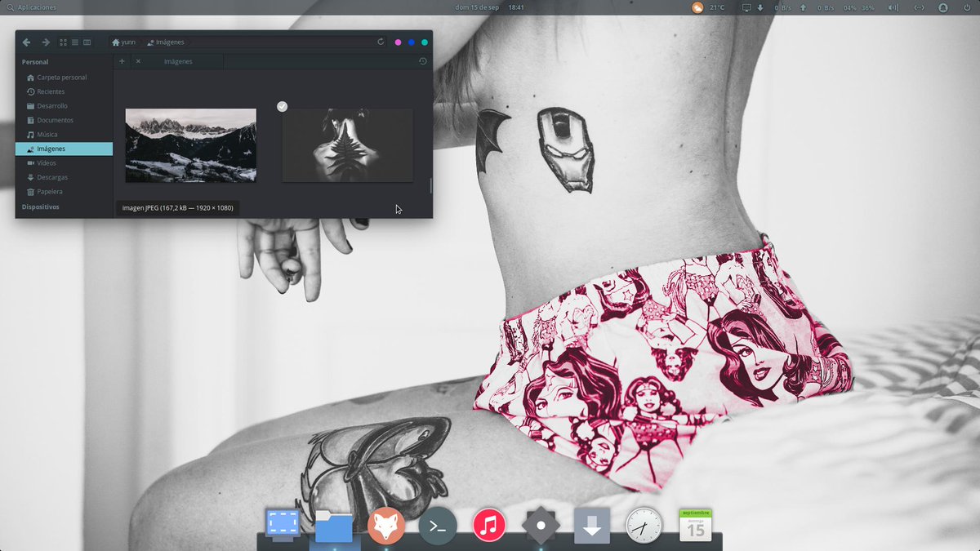Open Files app from dock
Image resolution: width=980 pixels, height=551 pixels.
point(333,526)
